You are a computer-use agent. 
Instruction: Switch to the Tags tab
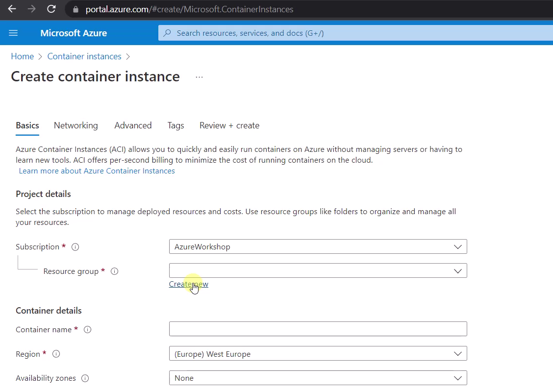176,125
